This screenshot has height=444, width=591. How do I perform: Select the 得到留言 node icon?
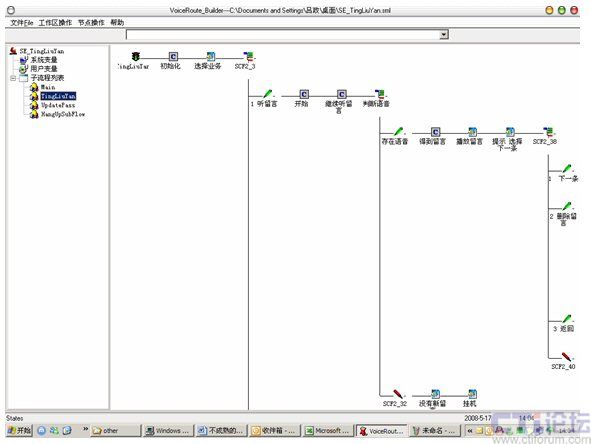click(435, 132)
